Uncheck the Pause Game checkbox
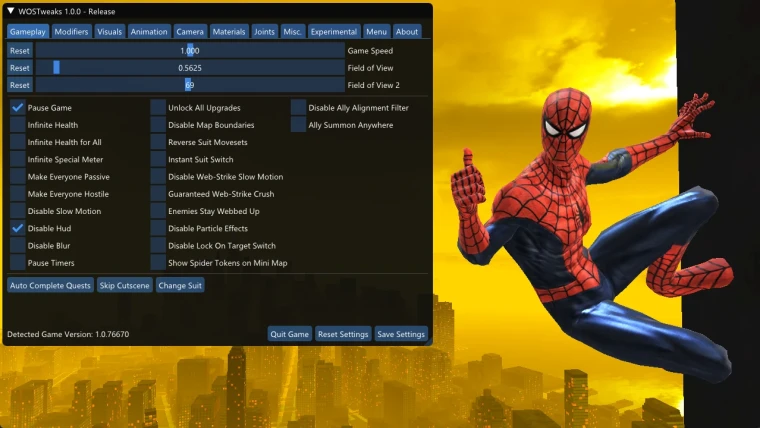Image resolution: width=760 pixels, height=428 pixels. click(18, 108)
